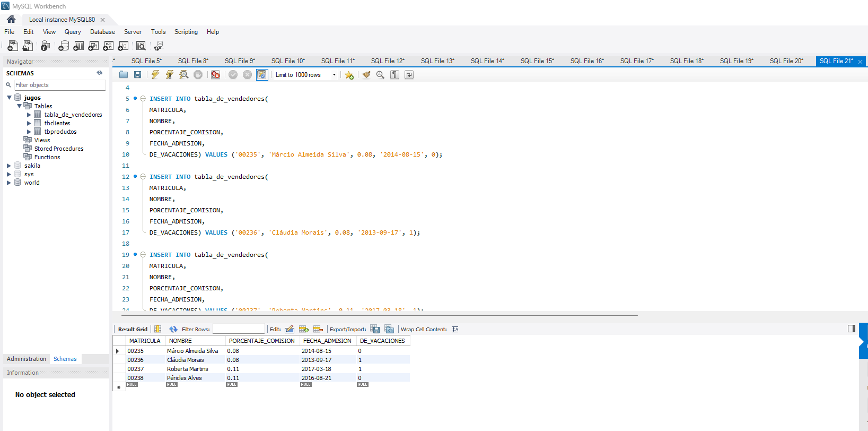Click the Filter objects search field
Screen dimensions: 868x431
pyautogui.click(x=59, y=85)
